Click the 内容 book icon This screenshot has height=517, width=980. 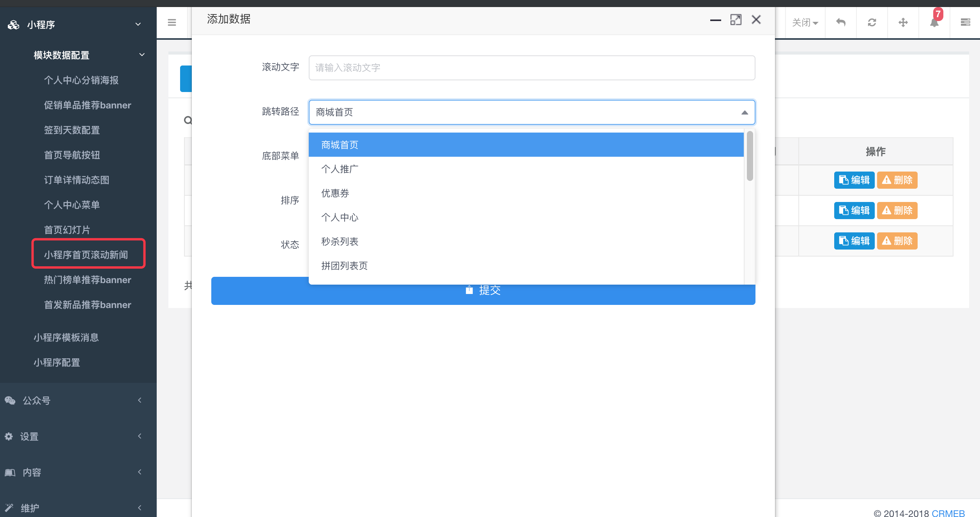[10, 472]
